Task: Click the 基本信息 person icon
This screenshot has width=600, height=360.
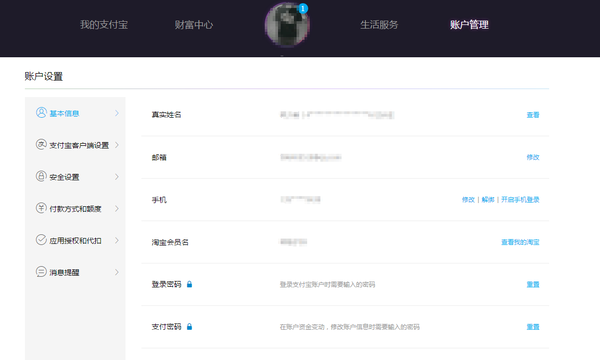Action: (41, 112)
